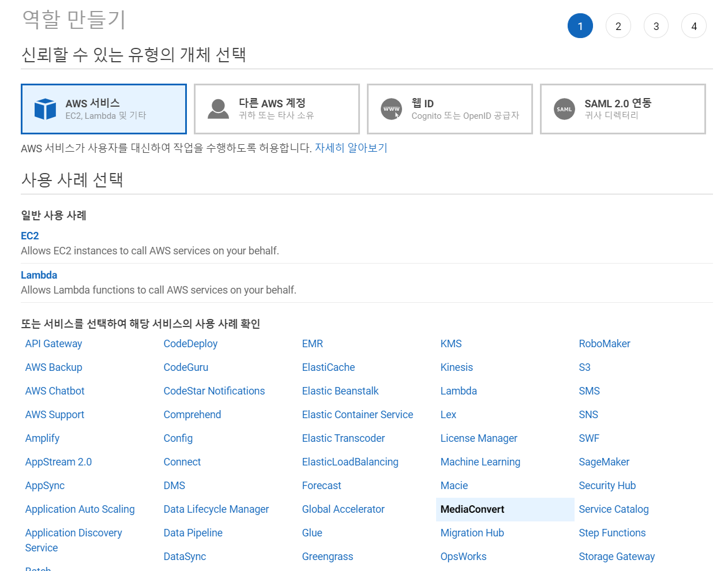
Task: Select License Manager service
Action: (479, 438)
